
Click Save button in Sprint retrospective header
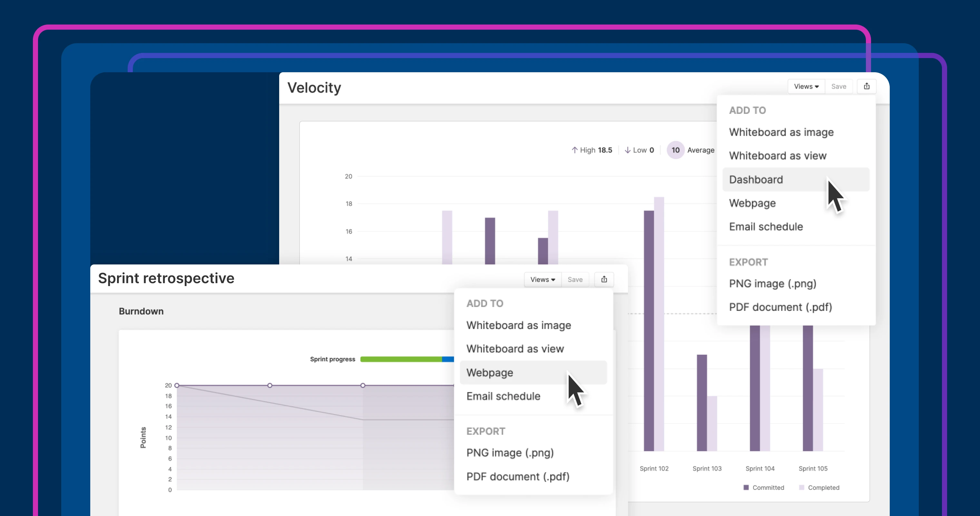coord(575,279)
